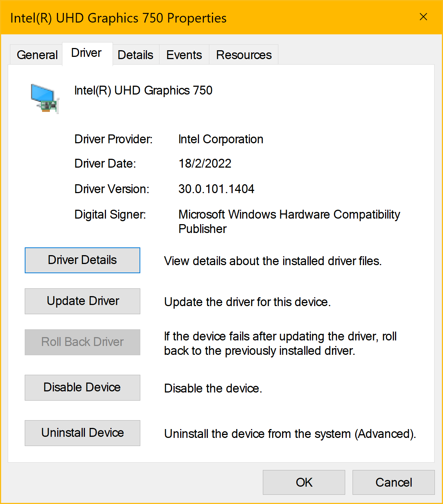Disable the device via Disable Device
Image resolution: width=443 pixels, height=504 pixels.
(x=82, y=388)
